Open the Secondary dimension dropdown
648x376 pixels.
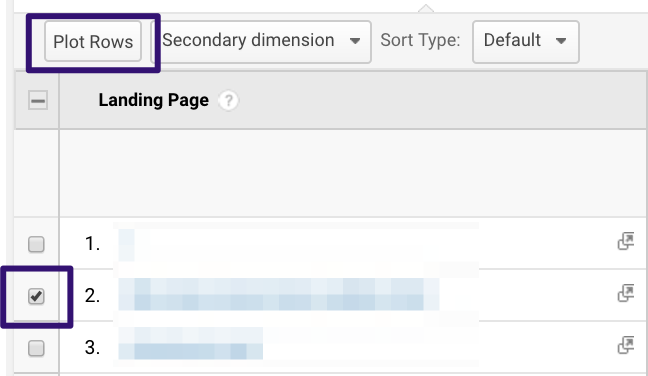pyautogui.click(x=262, y=42)
